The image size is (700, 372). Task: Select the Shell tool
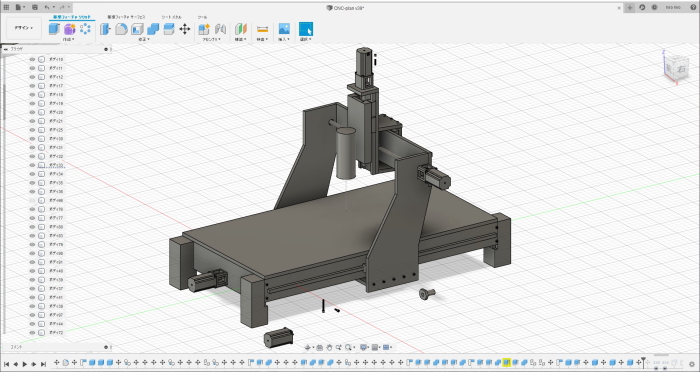pyautogui.click(x=137, y=29)
